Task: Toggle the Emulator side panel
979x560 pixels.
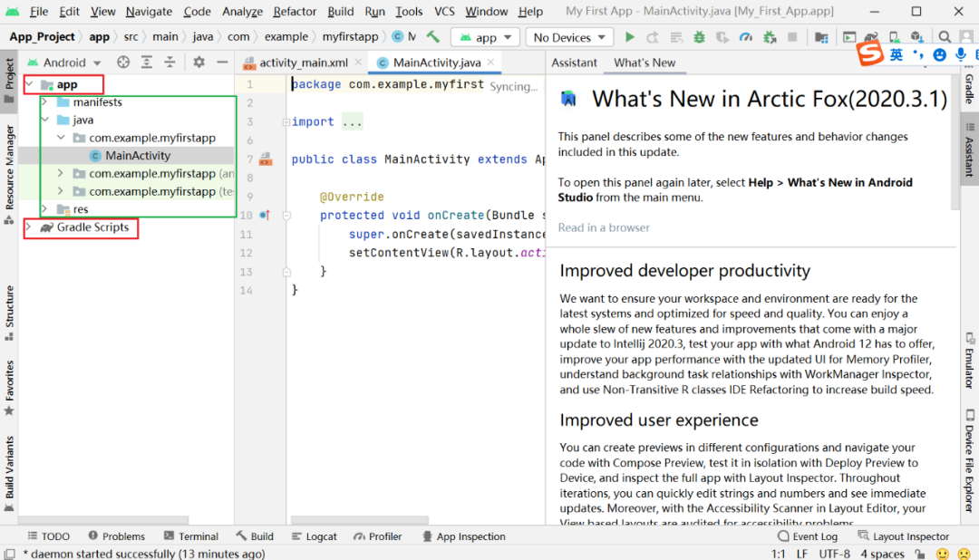Action: point(969,361)
